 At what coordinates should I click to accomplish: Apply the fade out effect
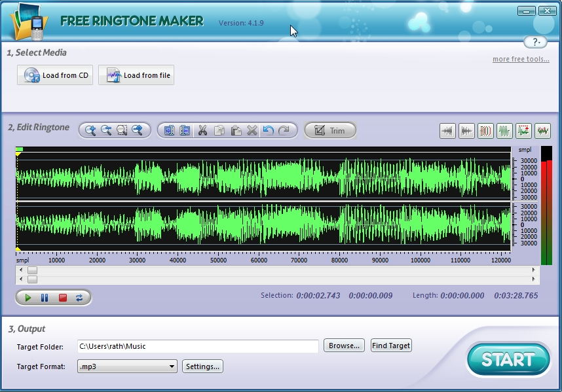click(x=466, y=131)
